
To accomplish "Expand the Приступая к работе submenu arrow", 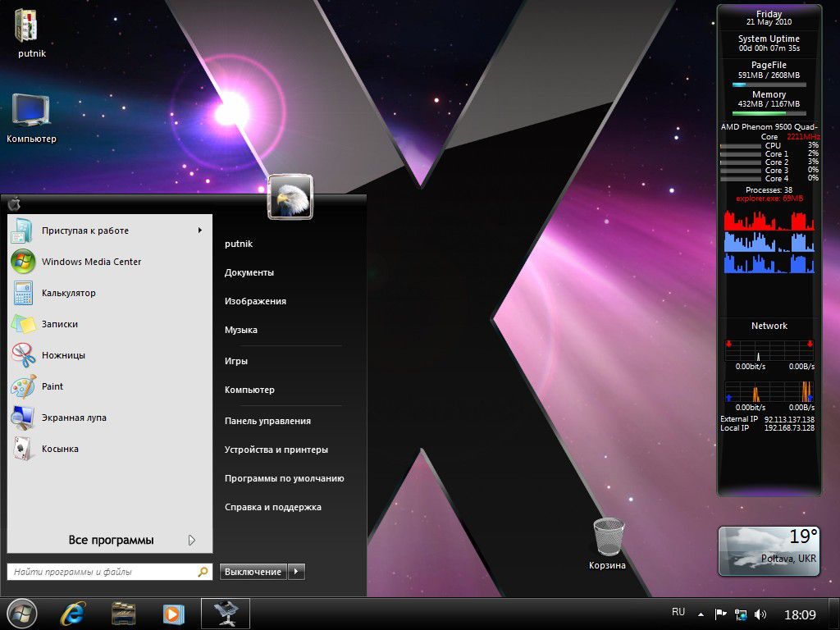I will pyautogui.click(x=199, y=231).
